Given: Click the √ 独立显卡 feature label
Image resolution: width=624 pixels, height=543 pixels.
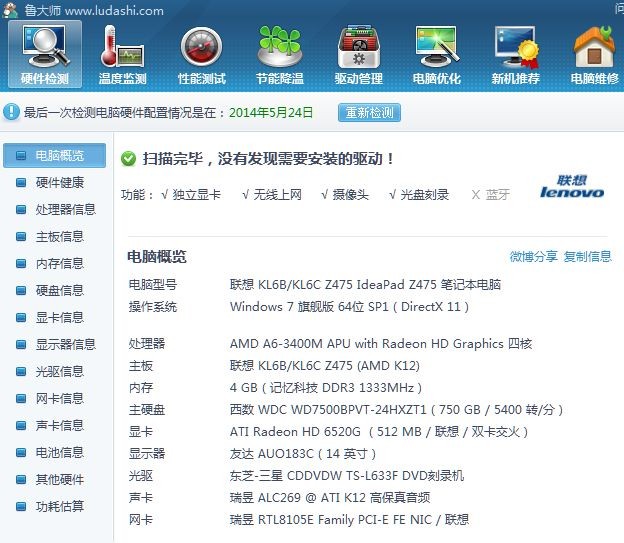Looking at the screenshot, I should (x=191, y=194).
